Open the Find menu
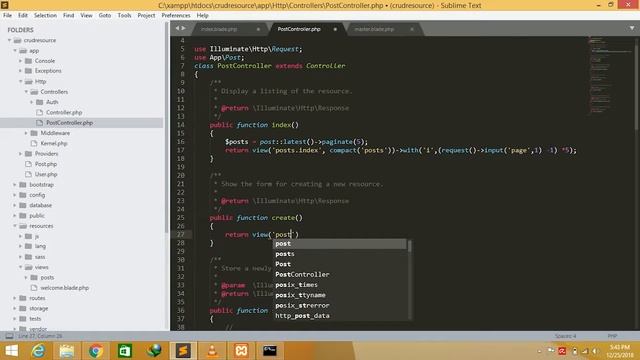Viewport: 640px width, 360px height. [x=69, y=15]
